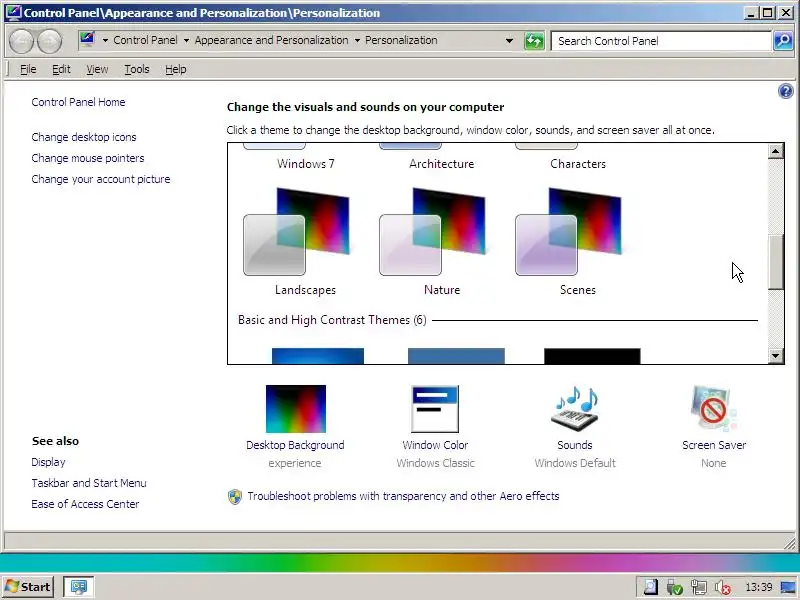800x600 pixels.
Task: Click the search magnifier button
Action: coord(783,41)
